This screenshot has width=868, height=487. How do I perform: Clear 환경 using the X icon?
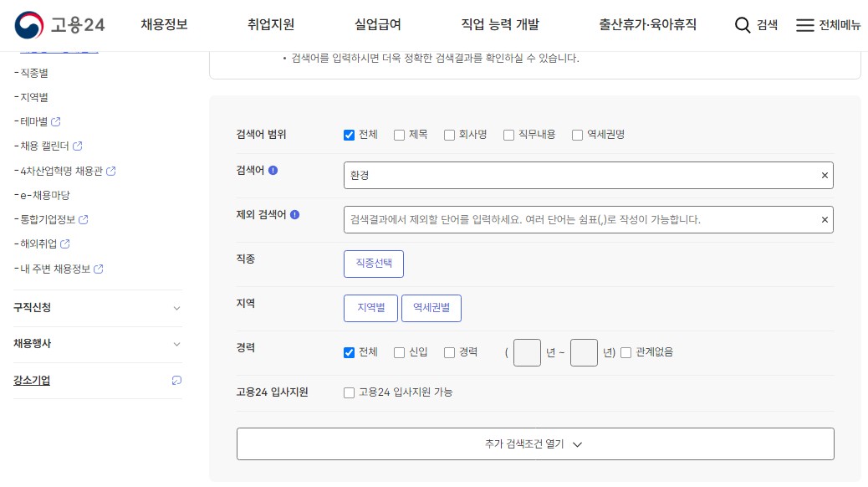[x=824, y=175]
